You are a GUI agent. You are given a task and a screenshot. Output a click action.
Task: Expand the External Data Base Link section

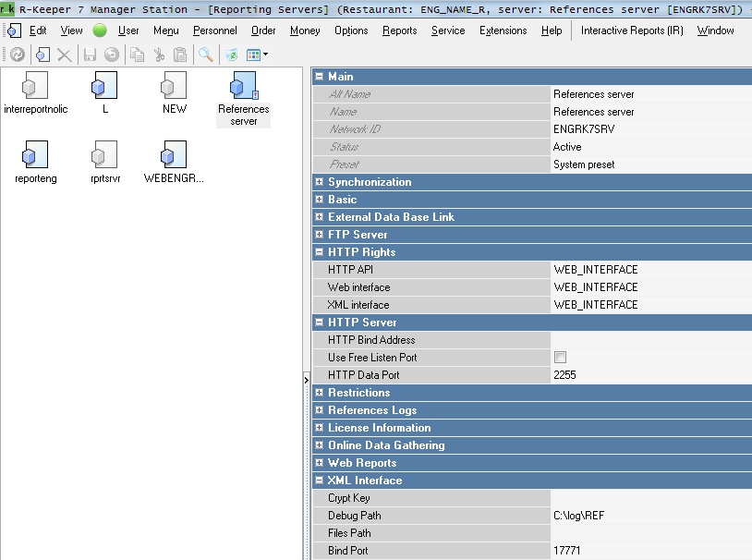(319, 216)
